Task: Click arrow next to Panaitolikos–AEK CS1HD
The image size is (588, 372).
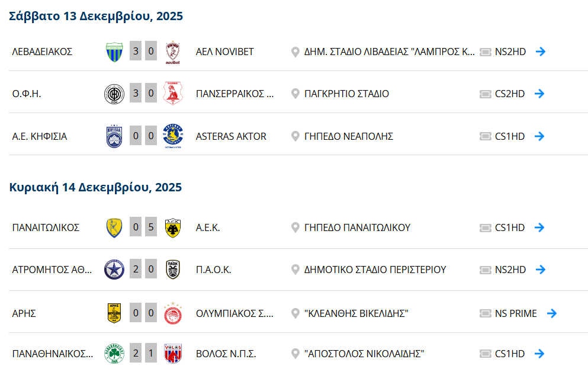Action: coord(540,227)
